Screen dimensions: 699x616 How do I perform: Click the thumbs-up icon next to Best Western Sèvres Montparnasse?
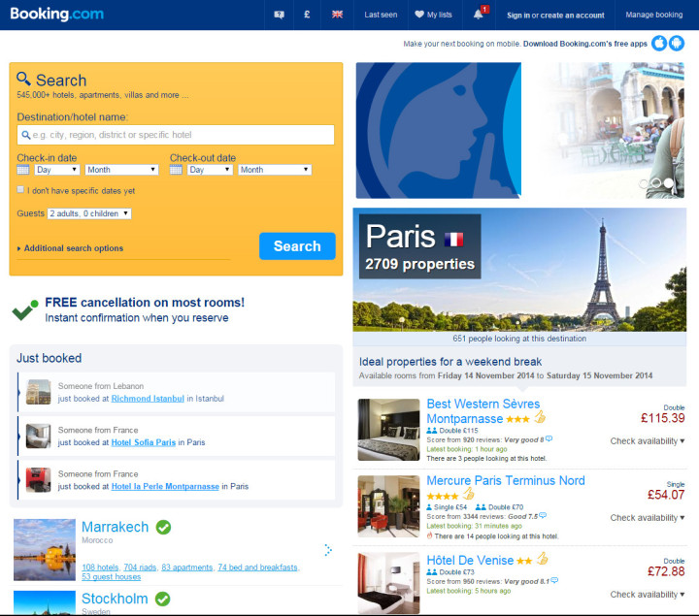[x=540, y=417]
